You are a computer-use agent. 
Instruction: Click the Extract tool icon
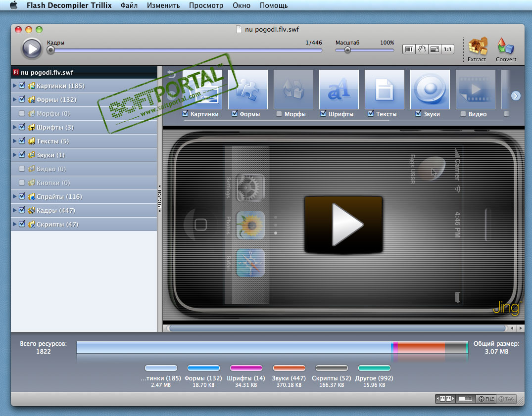[x=478, y=46]
